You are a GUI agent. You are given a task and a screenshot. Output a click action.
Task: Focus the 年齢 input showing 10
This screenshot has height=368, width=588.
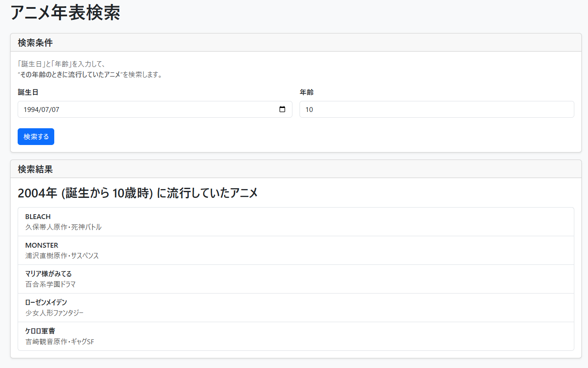(436, 109)
